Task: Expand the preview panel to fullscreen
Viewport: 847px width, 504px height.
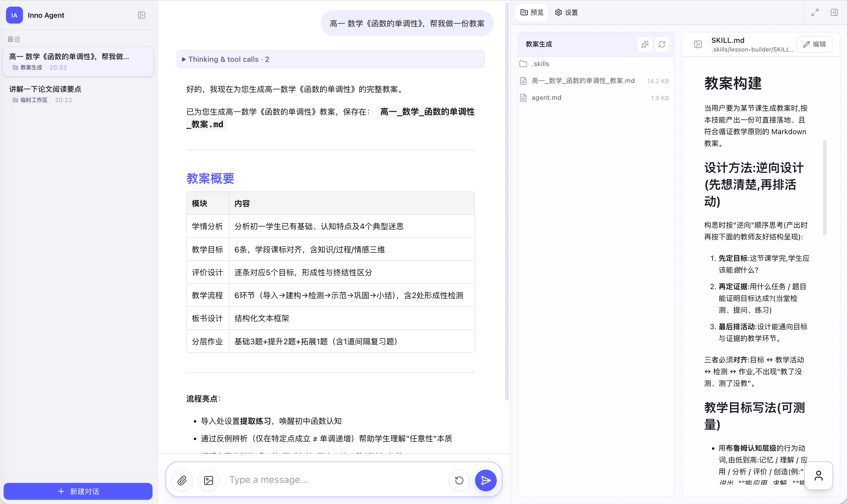Action: [x=815, y=13]
